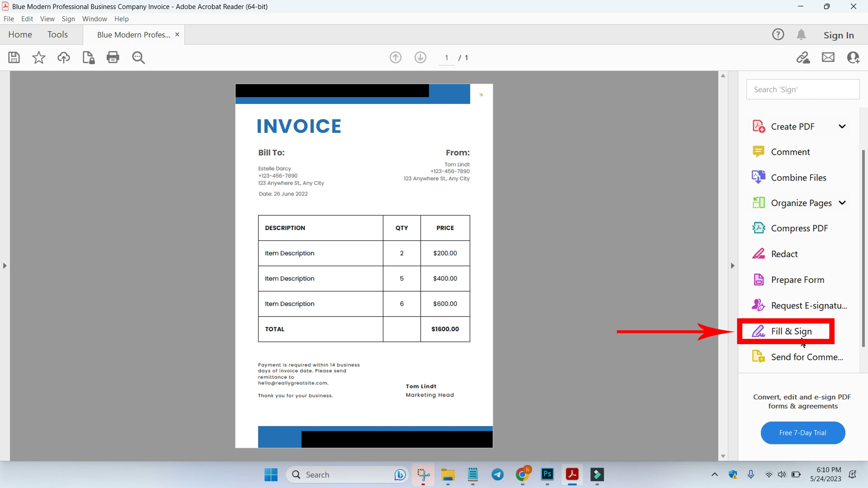The height and width of the screenshot is (488, 868).
Task: Click the Fill & Sign tool icon
Action: [758, 331]
